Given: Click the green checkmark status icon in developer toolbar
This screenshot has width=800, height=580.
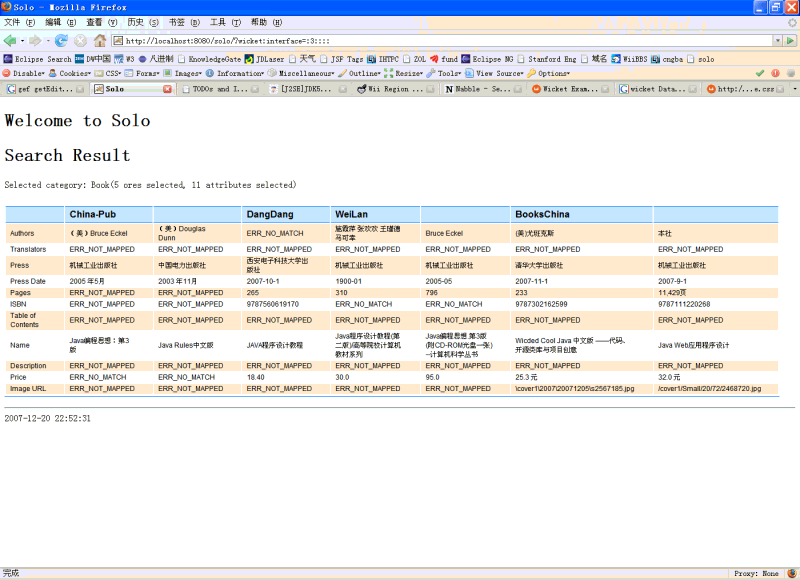Looking at the screenshot, I should [760, 73].
